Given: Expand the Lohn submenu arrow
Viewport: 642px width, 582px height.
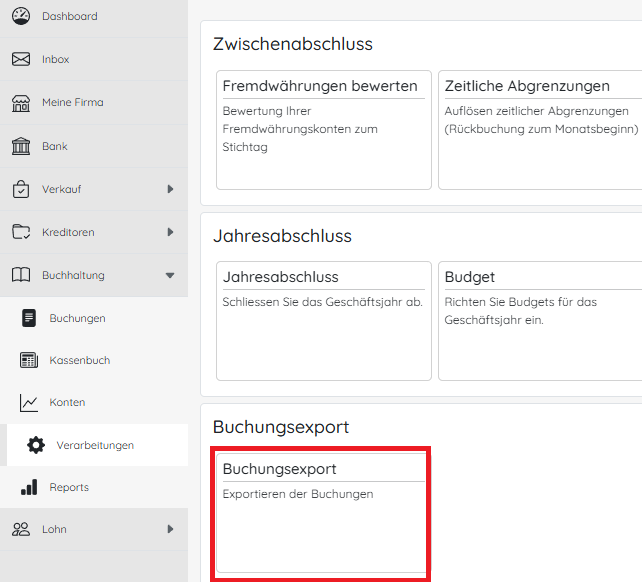Looking at the screenshot, I should pyautogui.click(x=170, y=529).
